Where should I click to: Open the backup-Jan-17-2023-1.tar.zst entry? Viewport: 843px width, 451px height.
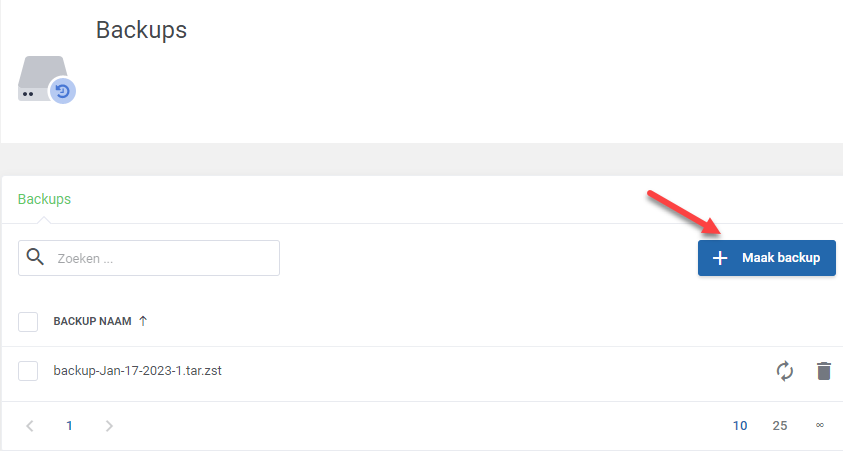138,370
